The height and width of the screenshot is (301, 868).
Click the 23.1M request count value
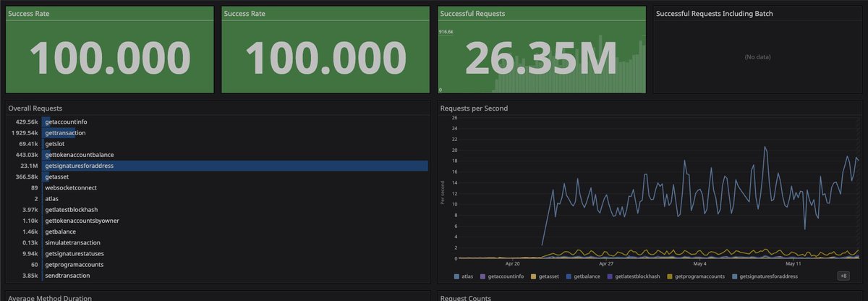(30, 166)
